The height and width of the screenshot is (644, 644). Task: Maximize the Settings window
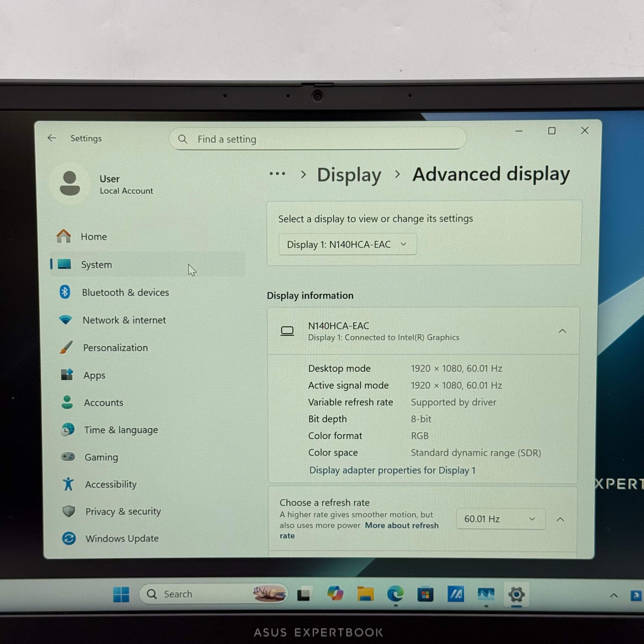click(552, 131)
